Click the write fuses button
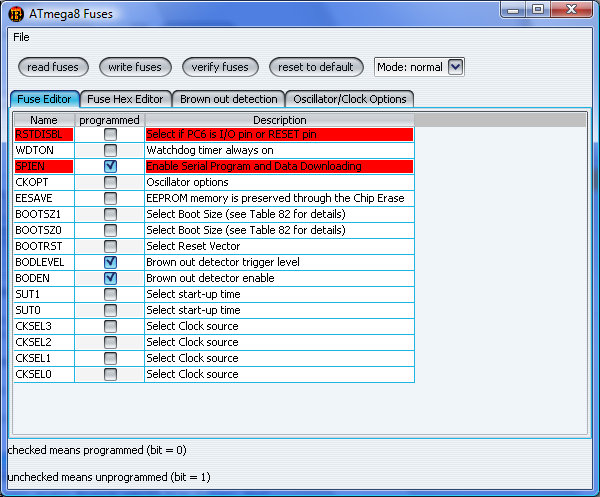Image resolution: width=600 pixels, height=497 pixels. coord(135,67)
